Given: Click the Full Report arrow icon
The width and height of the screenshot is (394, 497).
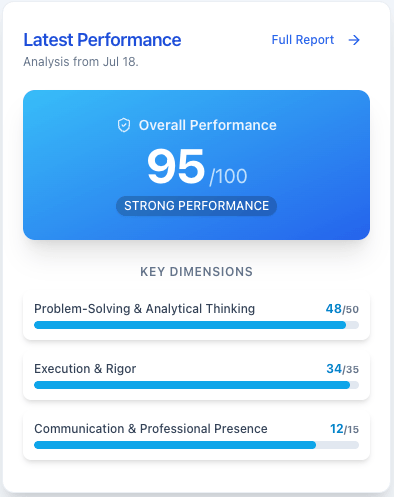Looking at the screenshot, I should (x=354, y=40).
